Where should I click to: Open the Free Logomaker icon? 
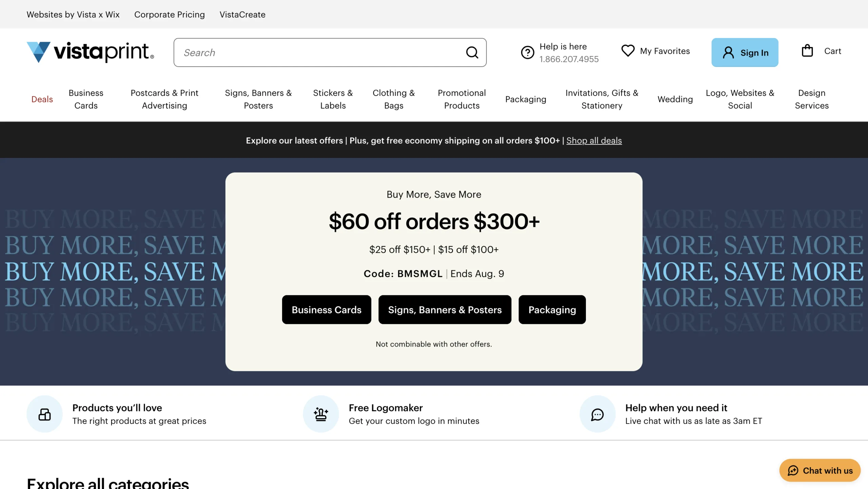[321, 414]
